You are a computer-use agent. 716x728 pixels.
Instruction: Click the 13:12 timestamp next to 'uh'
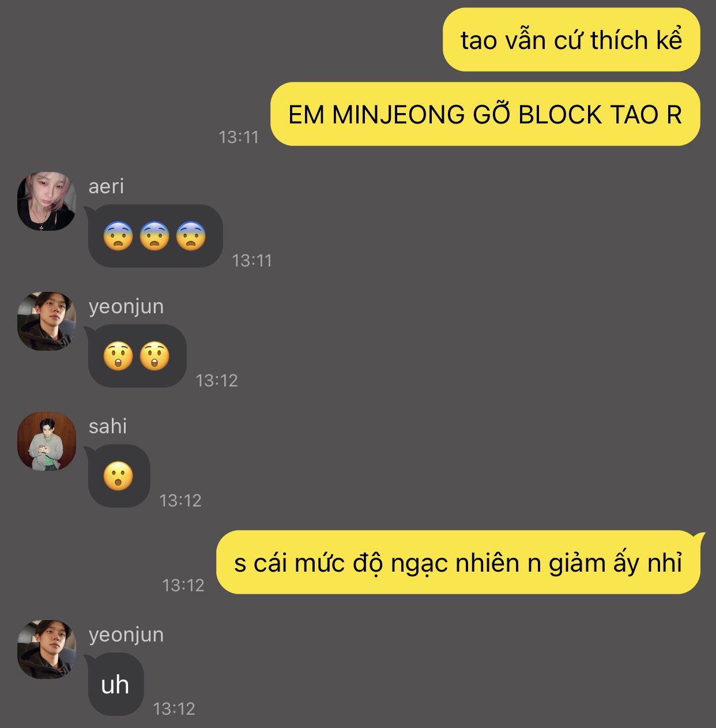[174, 709]
